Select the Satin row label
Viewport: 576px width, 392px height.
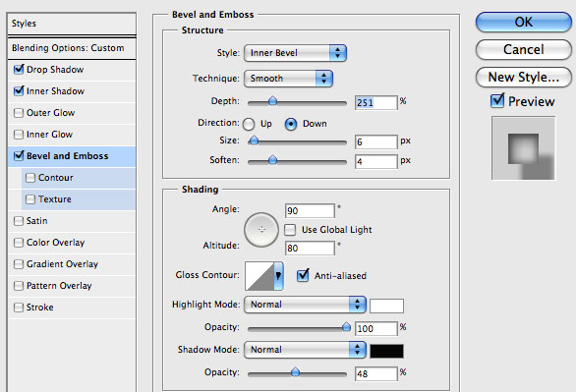[36, 221]
